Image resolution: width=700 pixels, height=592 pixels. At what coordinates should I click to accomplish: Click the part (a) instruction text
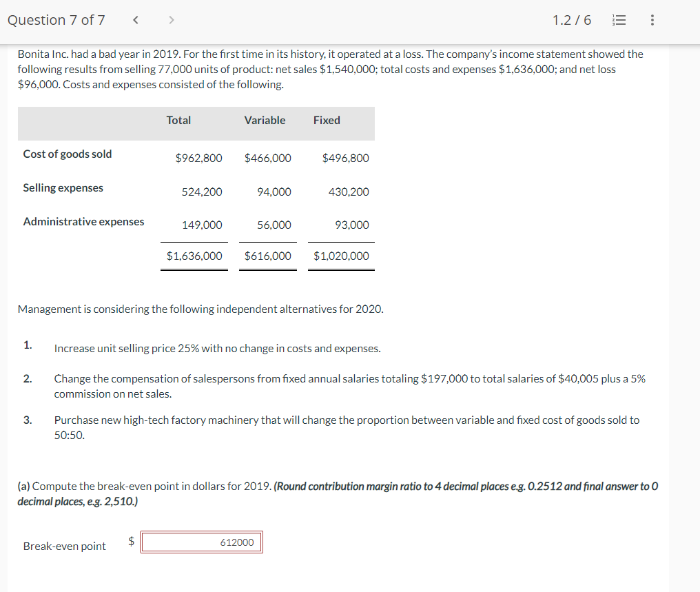tap(338, 493)
